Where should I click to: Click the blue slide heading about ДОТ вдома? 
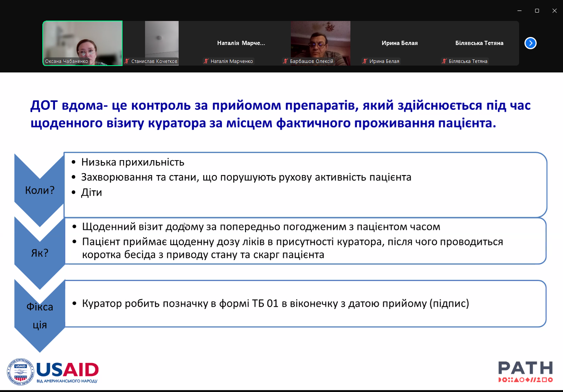coord(281,114)
